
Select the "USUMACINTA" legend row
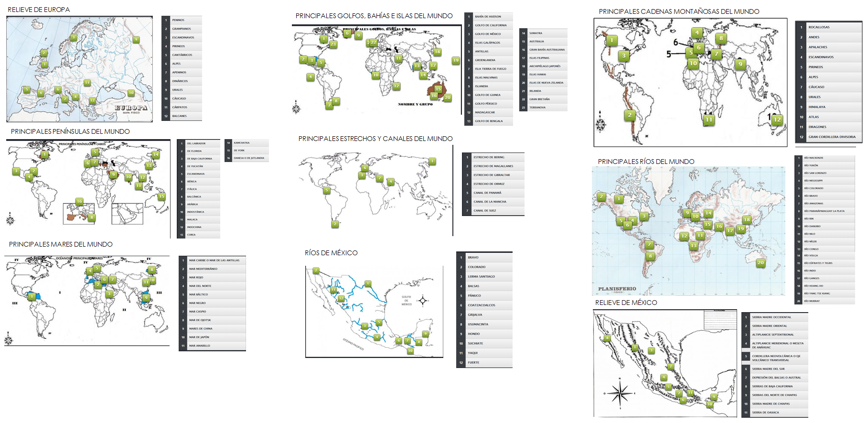484,325
